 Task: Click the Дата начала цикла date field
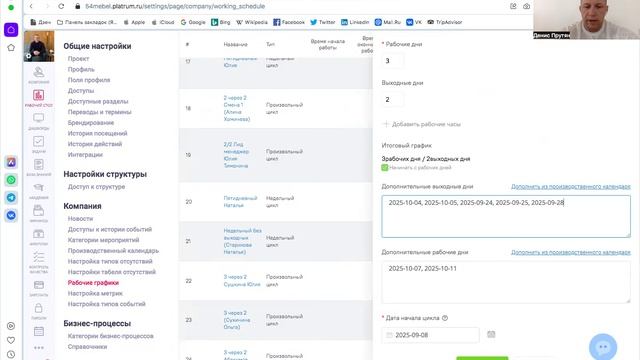tap(431, 335)
